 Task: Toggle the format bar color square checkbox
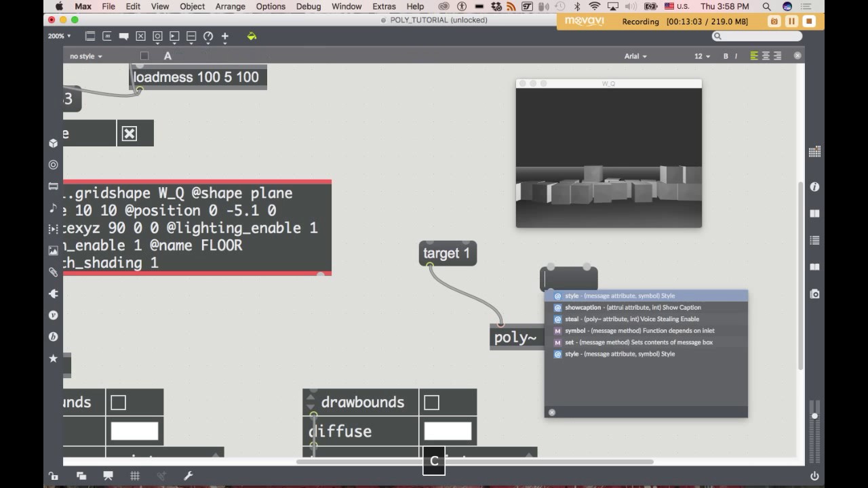pos(144,56)
